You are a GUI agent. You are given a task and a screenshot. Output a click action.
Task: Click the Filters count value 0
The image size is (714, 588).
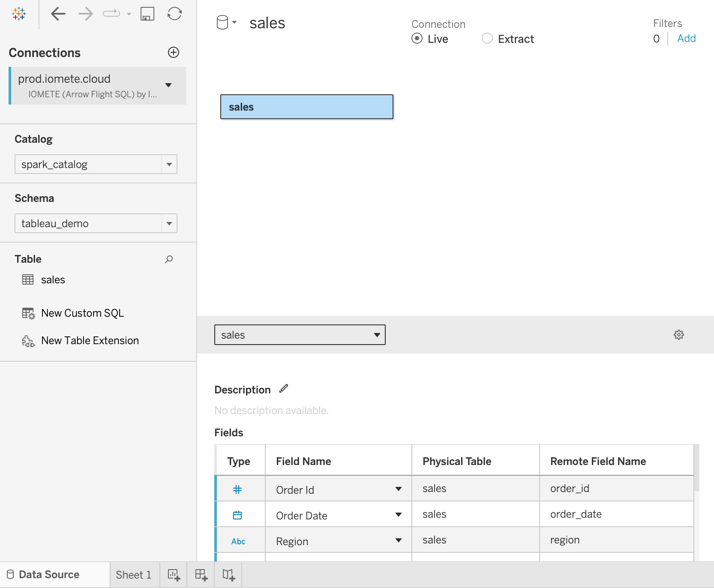(656, 39)
